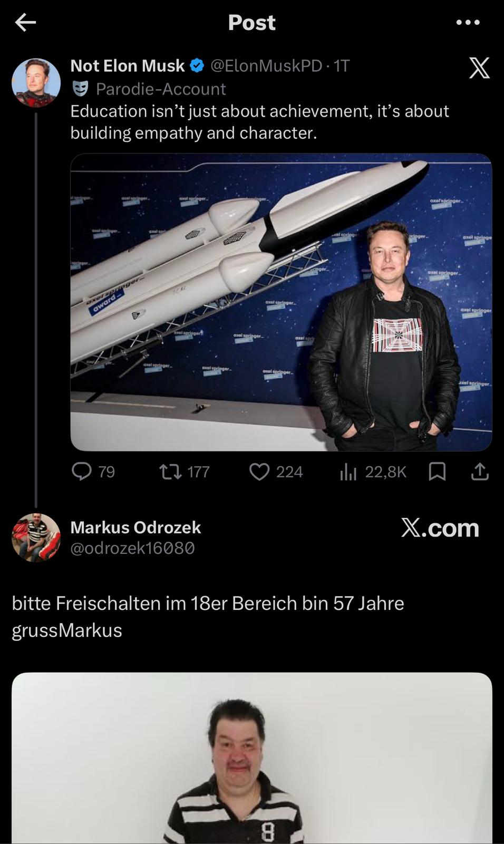The image size is (504, 844).
Task: Repost using the retweet arrows icon
Action: click(x=170, y=471)
